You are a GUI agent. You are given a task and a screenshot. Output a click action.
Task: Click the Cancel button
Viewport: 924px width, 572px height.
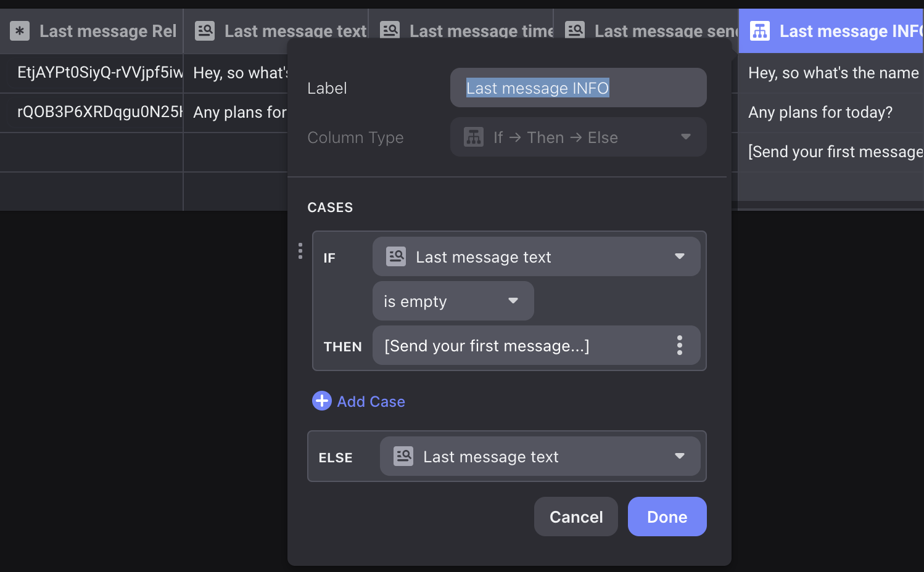(x=576, y=517)
